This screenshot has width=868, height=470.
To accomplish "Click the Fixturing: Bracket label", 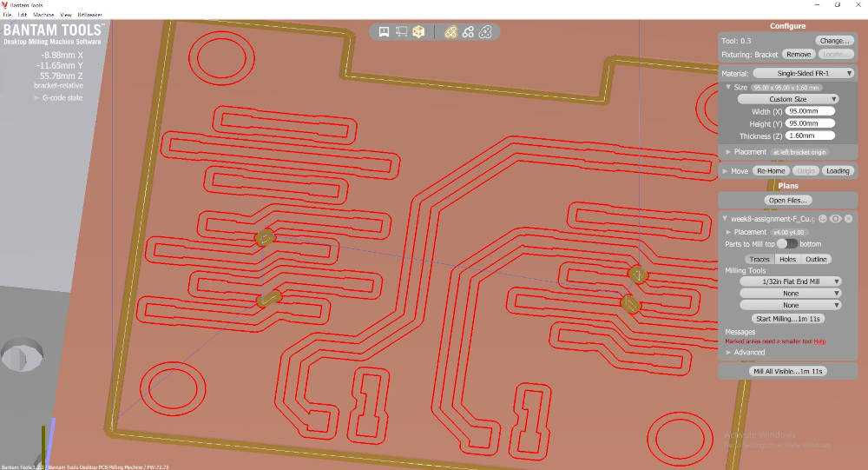I will point(750,55).
